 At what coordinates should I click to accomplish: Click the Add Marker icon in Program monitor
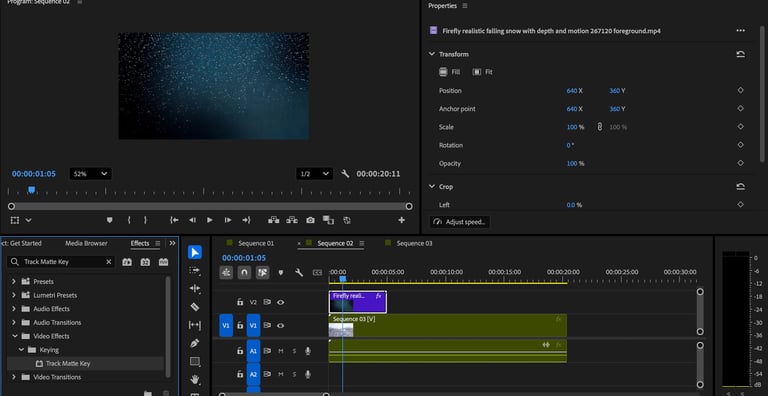pos(109,221)
